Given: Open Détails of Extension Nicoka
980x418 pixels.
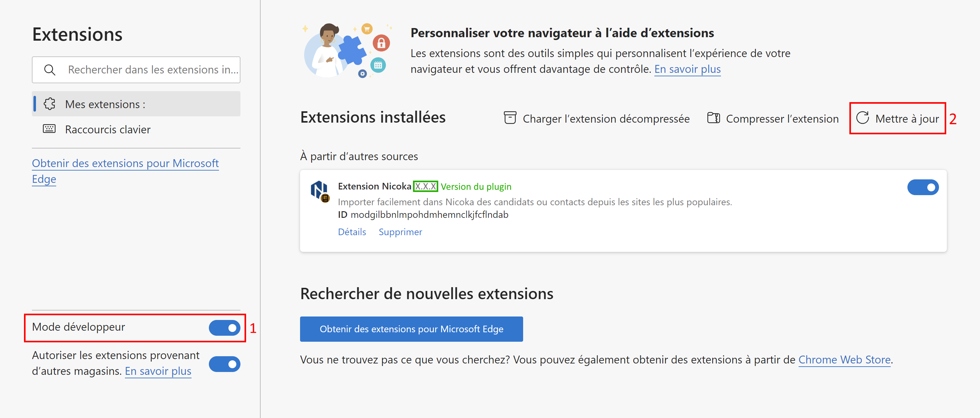Looking at the screenshot, I should point(352,232).
